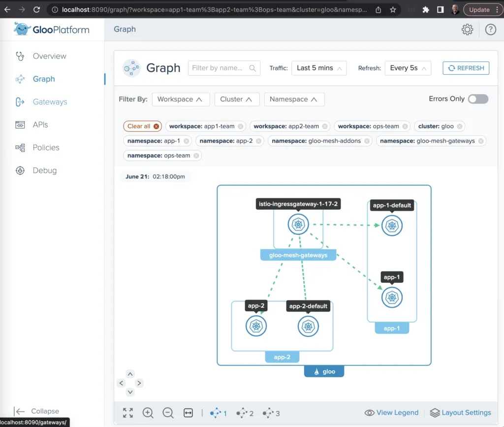Bookmark this page with the star
Screen dimensions: 504x427
(393, 10)
